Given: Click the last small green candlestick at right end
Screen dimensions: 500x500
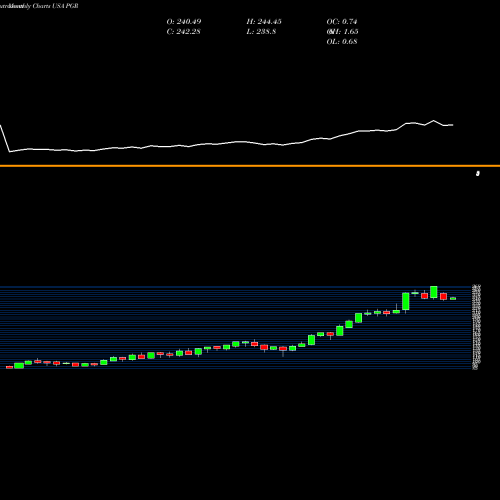Looking at the screenshot, I should coord(453,298).
